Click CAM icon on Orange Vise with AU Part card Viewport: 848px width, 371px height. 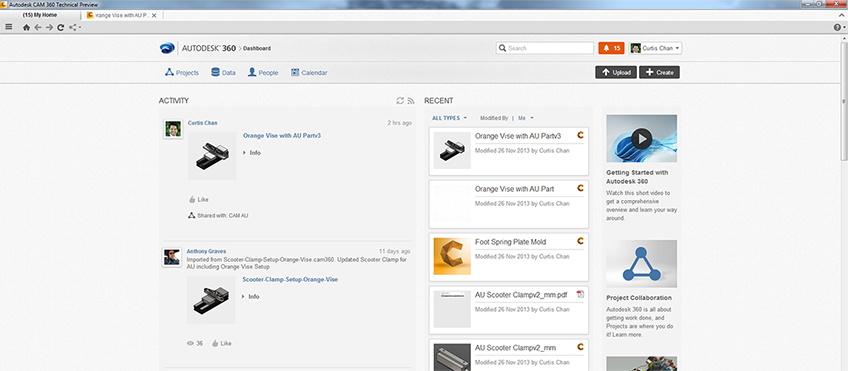[x=581, y=188]
